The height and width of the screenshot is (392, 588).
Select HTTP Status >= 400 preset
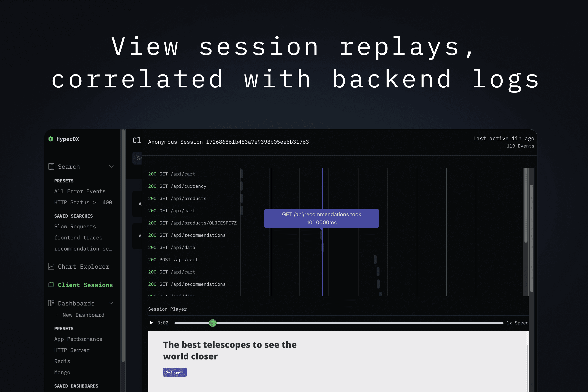(x=83, y=202)
